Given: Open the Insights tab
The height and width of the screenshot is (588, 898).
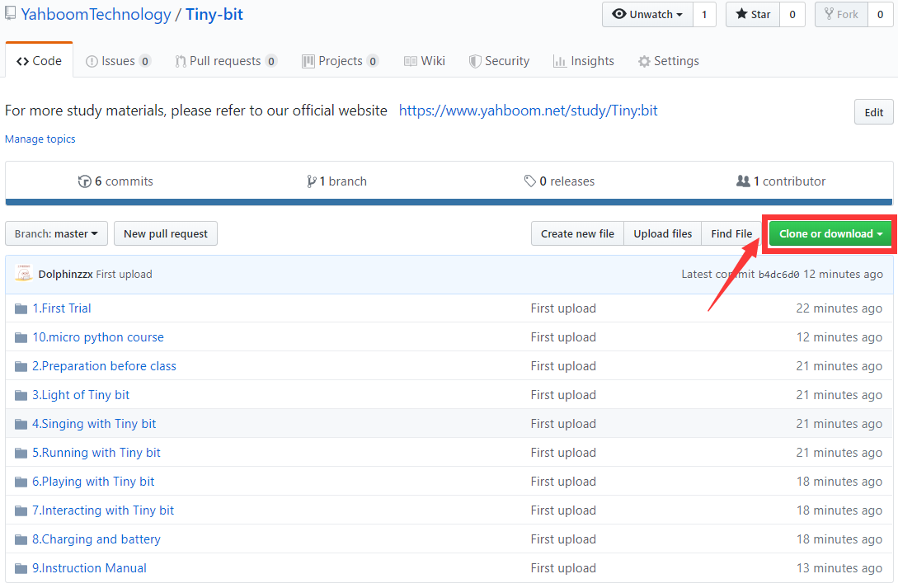Looking at the screenshot, I should click(x=584, y=61).
